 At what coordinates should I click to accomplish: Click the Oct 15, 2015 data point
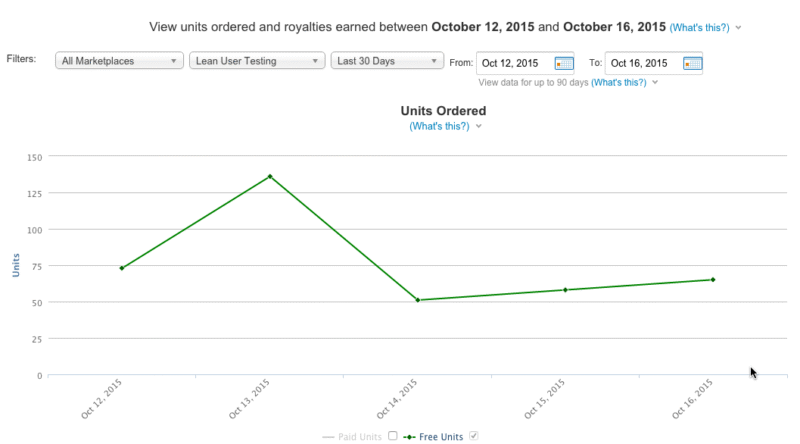pos(565,290)
